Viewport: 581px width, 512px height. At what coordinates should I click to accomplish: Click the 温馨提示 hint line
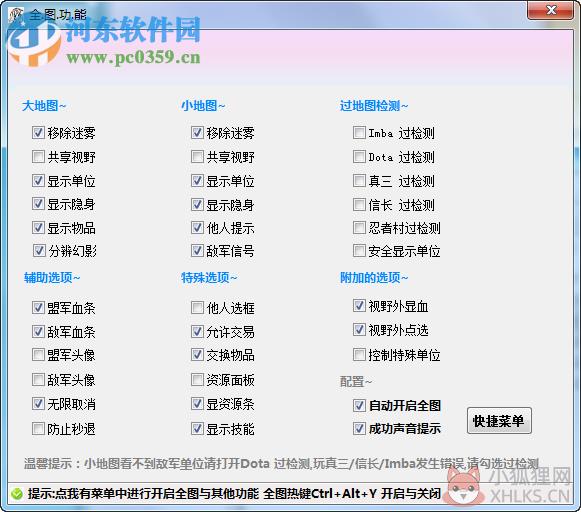[x=281, y=463]
